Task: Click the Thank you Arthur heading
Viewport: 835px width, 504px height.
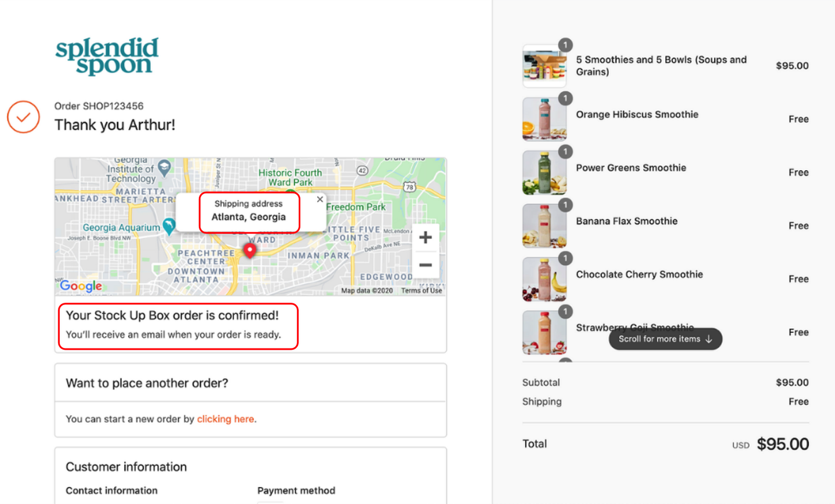Action: point(115,125)
